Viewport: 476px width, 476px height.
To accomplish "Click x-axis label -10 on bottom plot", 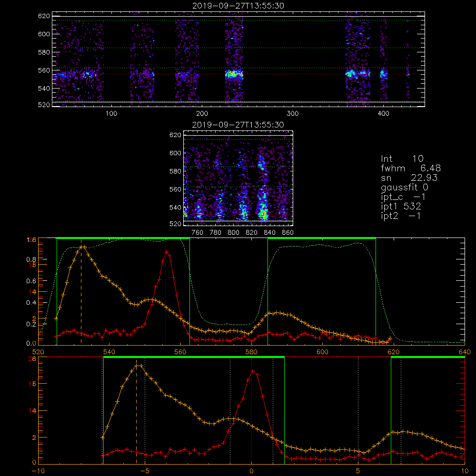I will tap(38, 471).
